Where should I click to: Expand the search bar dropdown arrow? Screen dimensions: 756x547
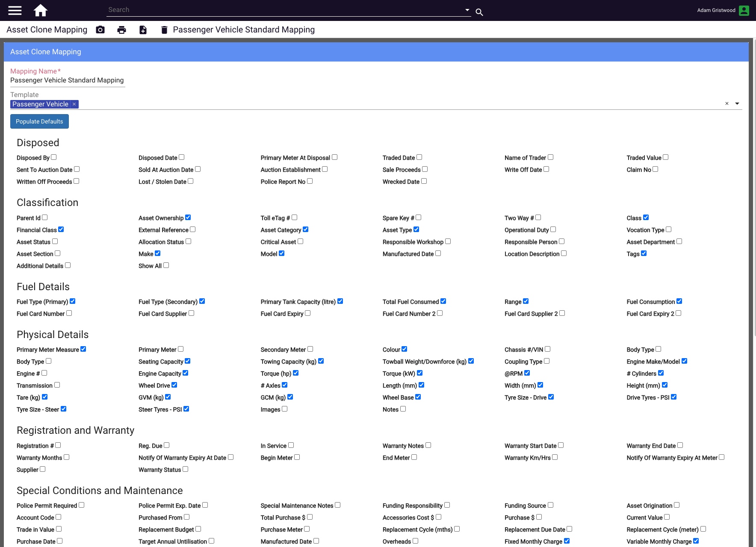click(x=467, y=10)
